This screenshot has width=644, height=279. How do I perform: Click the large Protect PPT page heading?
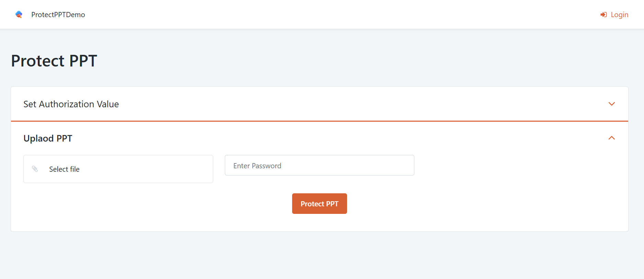coord(54,61)
